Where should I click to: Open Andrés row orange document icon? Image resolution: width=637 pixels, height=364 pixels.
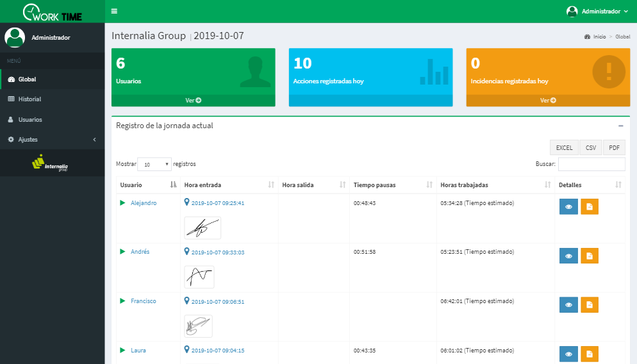pyautogui.click(x=589, y=256)
